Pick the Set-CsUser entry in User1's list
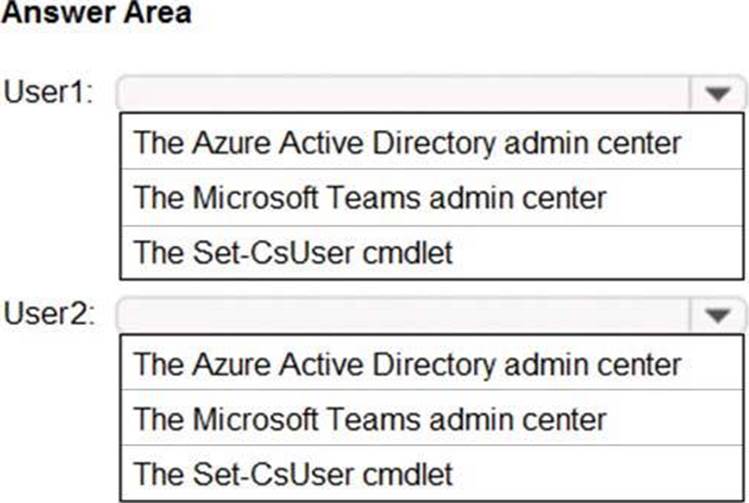749x503 pixels. 293,252
